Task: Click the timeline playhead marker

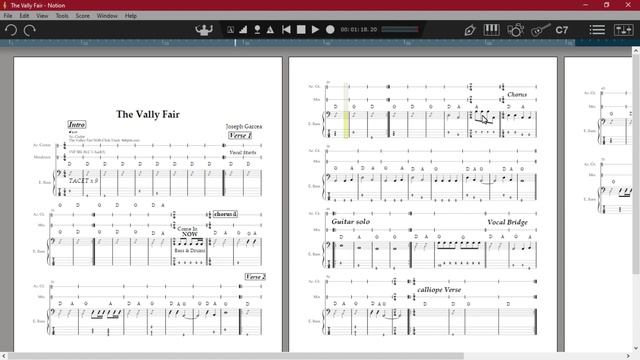Action: click(235, 42)
